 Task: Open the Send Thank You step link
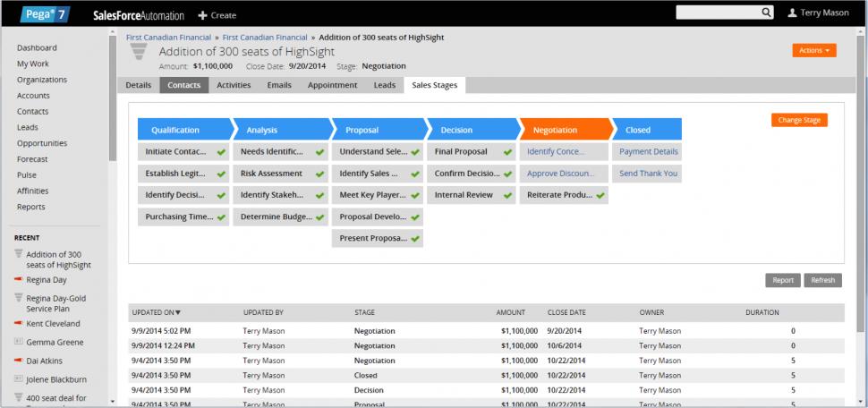[648, 174]
